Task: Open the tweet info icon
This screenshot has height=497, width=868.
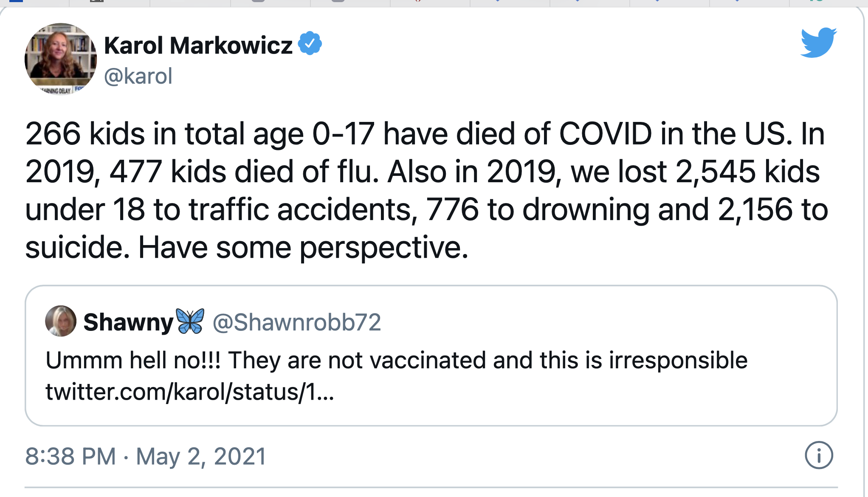Action: (x=819, y=455)
